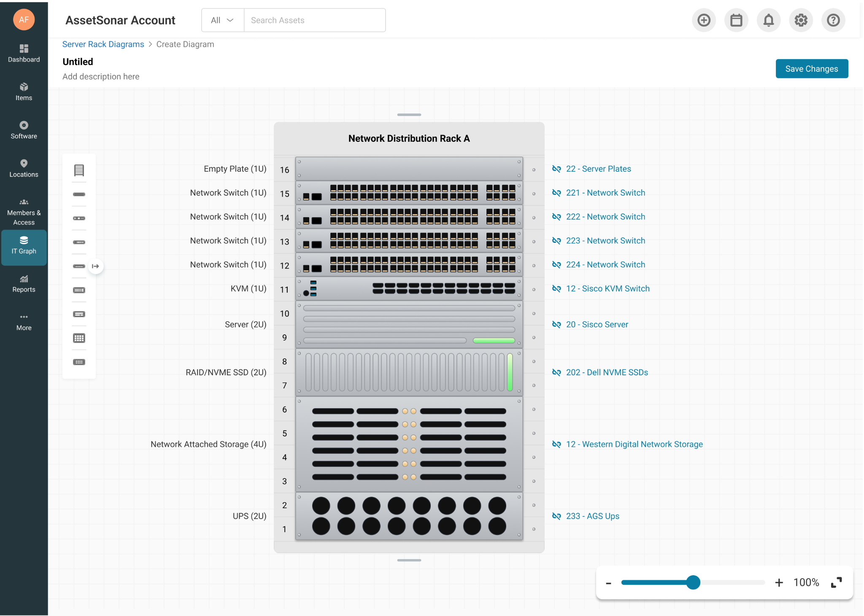This screenshot has height=616, width=864.
Task: Open Members & Access in sidebar
Action: click(x=24, y=212)
